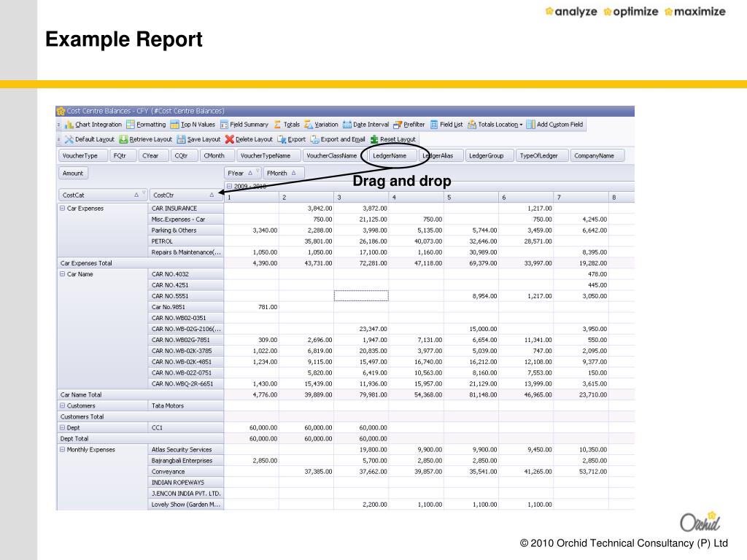This screenshot has width=747, height=560.
Task: Open the Variation tool
Action: click(321, 125)
